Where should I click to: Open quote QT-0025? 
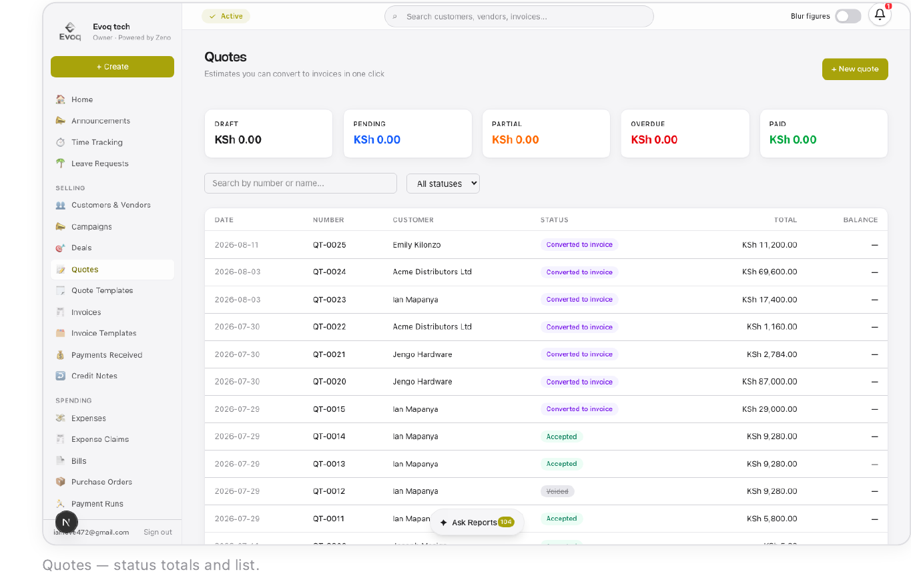[x=546, y=245]
